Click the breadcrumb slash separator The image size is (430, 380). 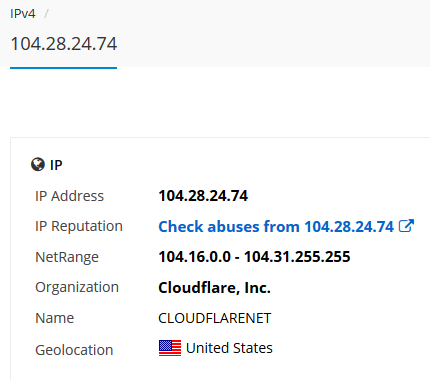pos(46,14)
